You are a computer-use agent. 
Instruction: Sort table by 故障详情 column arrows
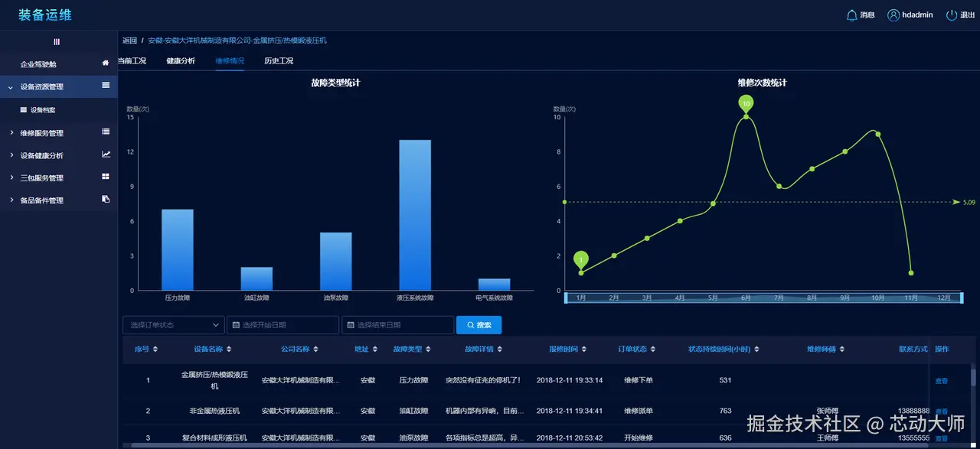tap(501, 350)
